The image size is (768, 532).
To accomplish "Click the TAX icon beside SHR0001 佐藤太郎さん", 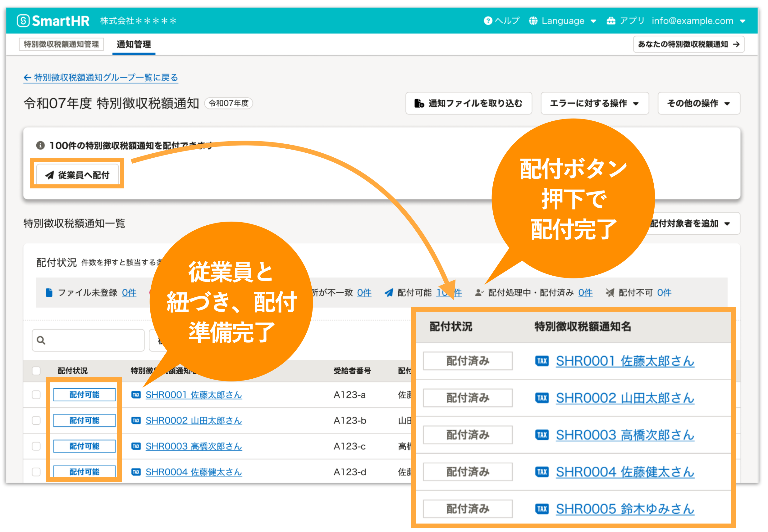I will pos(135,395).
